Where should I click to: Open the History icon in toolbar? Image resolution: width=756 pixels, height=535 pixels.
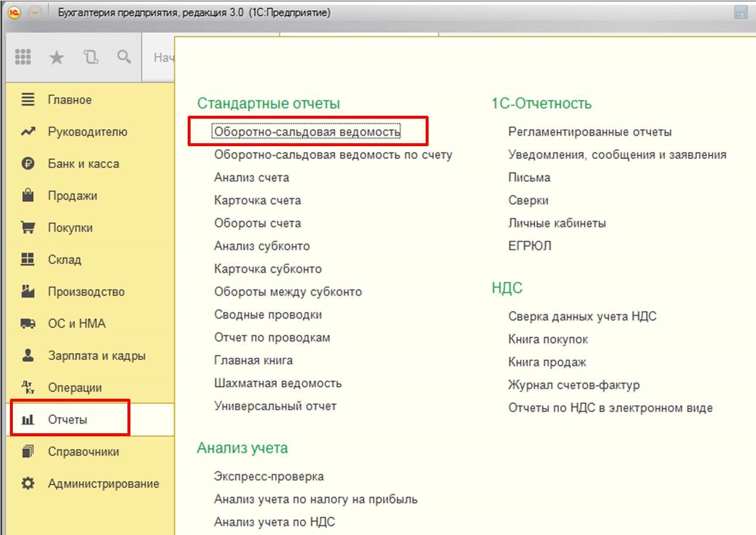[x=90, y=57]
